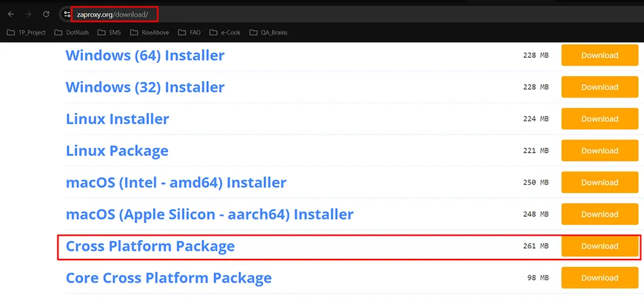Open the QA_Brains bookmark folder

coord(269,33)
